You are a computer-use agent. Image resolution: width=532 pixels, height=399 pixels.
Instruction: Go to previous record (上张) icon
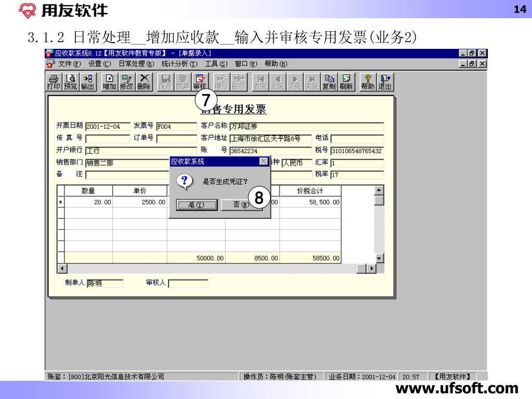pos(277,82)
